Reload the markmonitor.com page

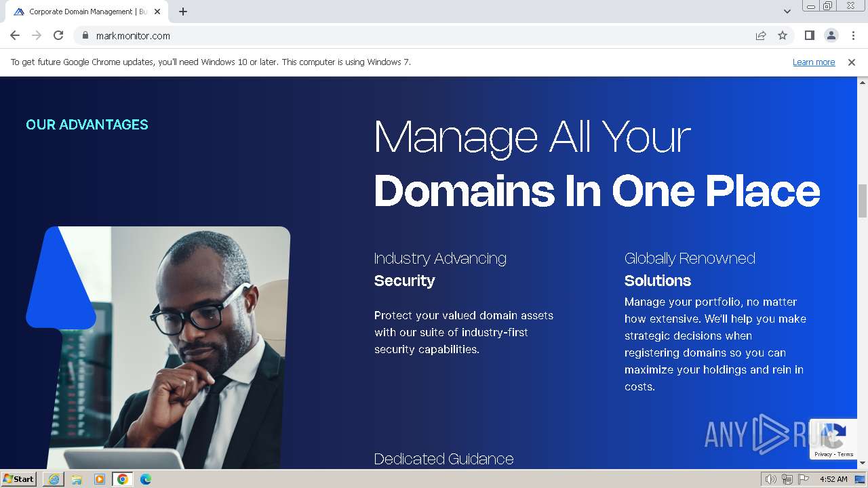coord(58,35)
